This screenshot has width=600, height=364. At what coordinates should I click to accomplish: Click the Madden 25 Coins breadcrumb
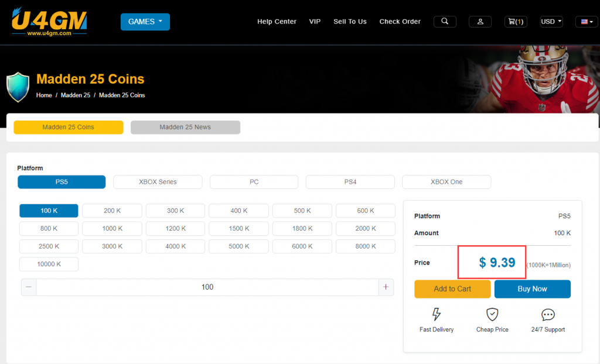tap(122, 95)
